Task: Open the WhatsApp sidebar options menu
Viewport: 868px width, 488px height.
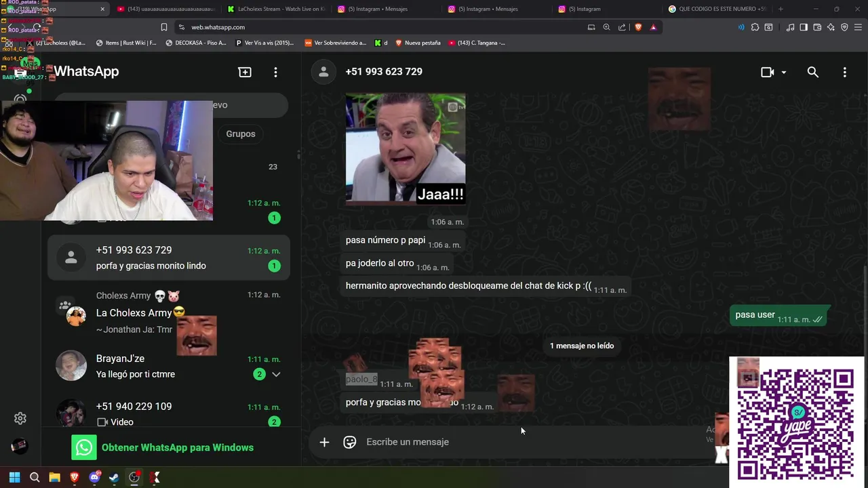Action: 275,72
